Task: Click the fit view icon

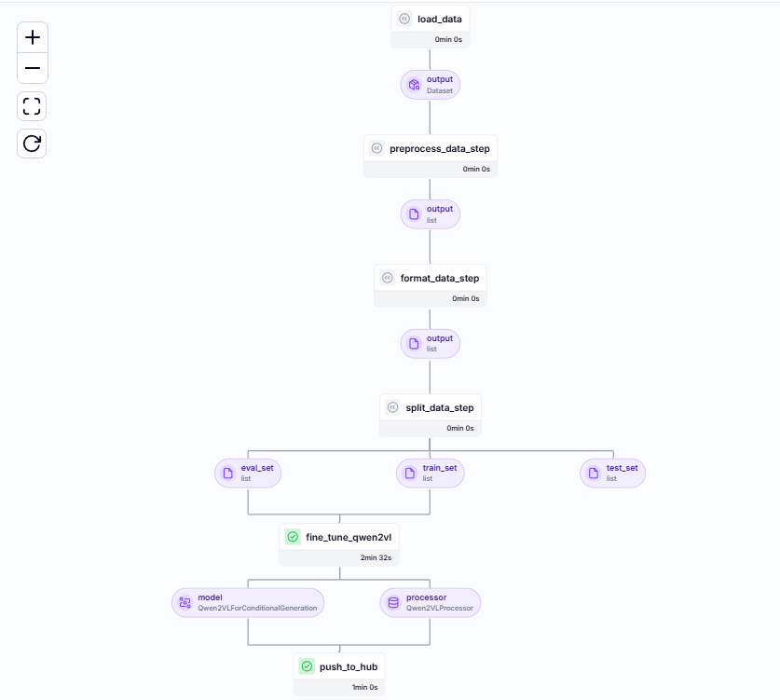Action: 33,106
